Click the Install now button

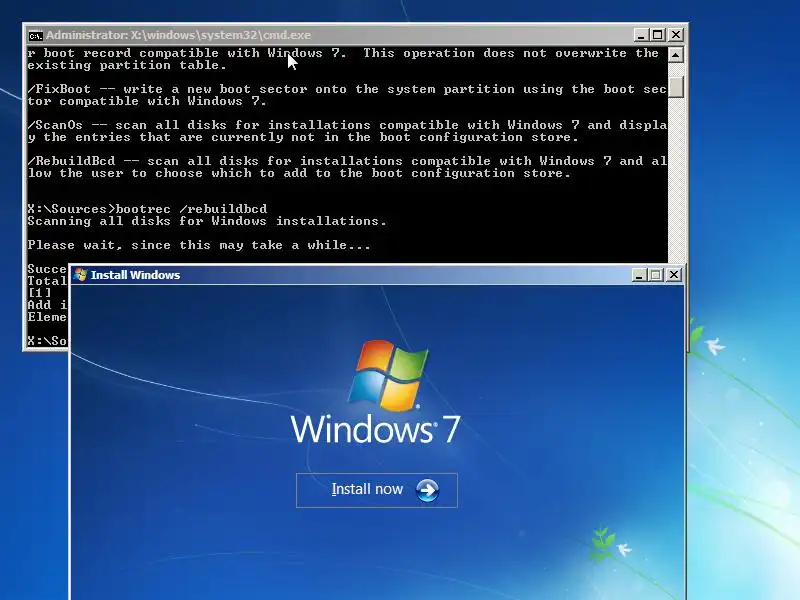coord(377,490)
